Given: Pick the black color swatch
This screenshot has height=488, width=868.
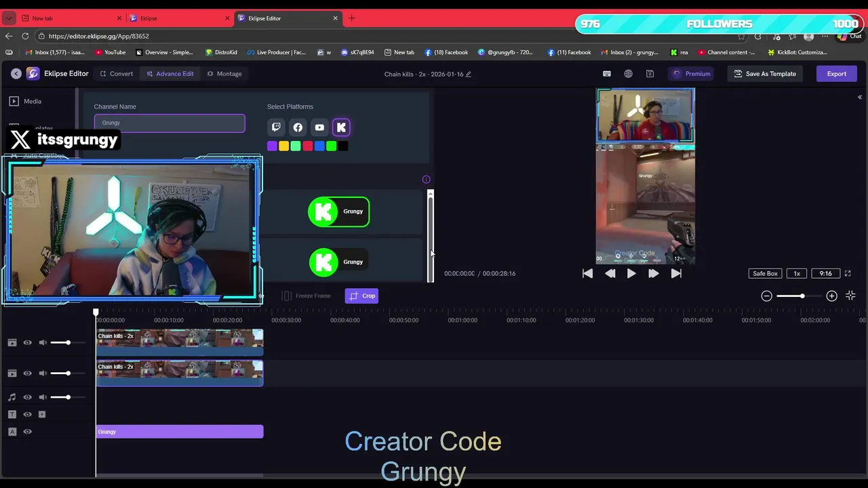Looking at the screenshot, I should click(x=343, y=146).
